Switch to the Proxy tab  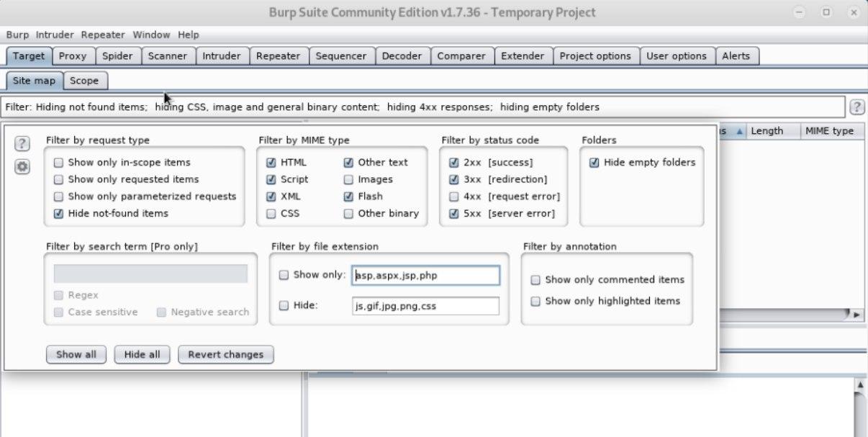click(x=73, y=56)
